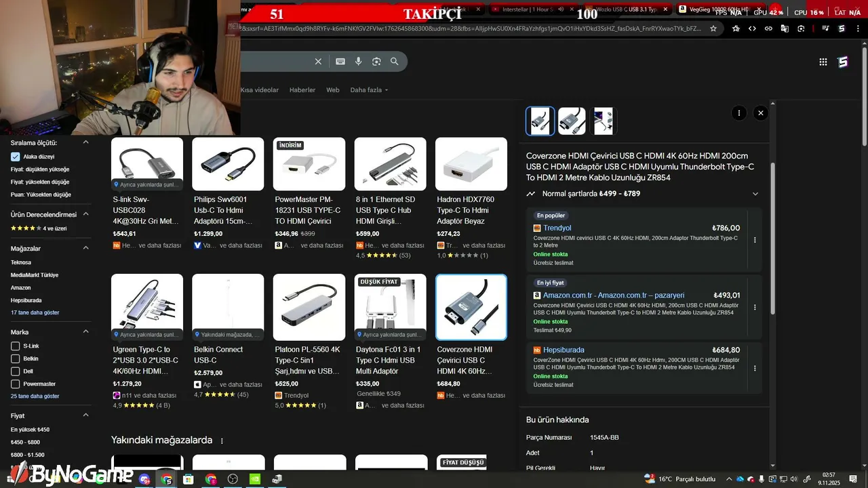Open the Google apps grid icon

coord(823,62)
